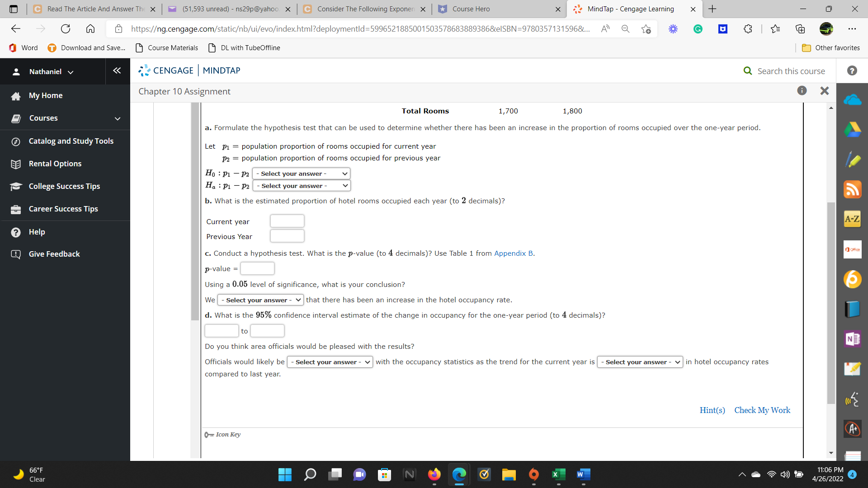Screen dimensions: 868x488
Task: Open the ReadSpeaker listen tool
Action: point(853,399)
